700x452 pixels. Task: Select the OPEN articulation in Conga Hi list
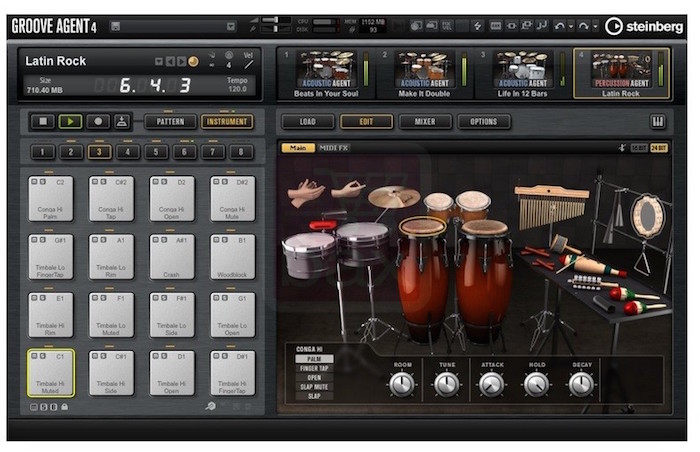[x=314, y=377]
